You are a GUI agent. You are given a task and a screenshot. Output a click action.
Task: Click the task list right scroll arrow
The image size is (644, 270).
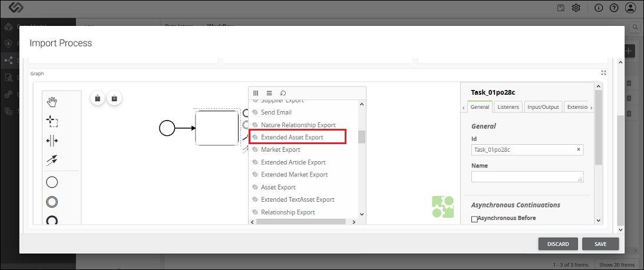[353, 222]
